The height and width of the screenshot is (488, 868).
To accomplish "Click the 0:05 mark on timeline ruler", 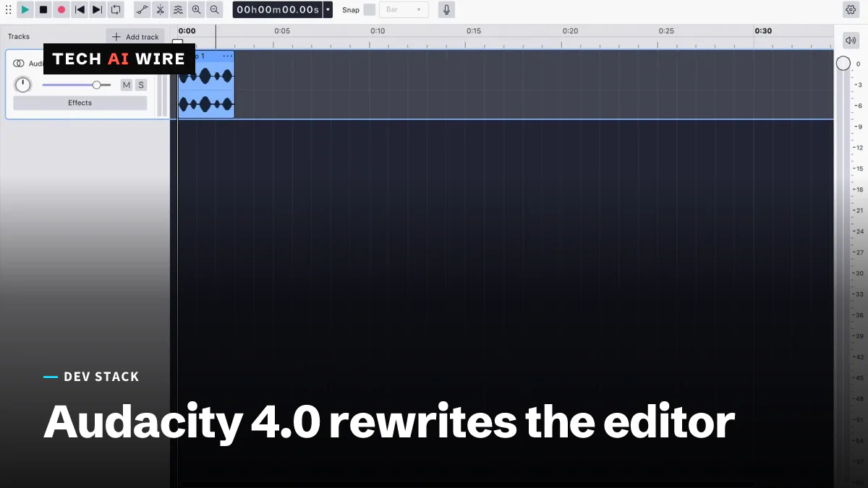I will 282,31.
